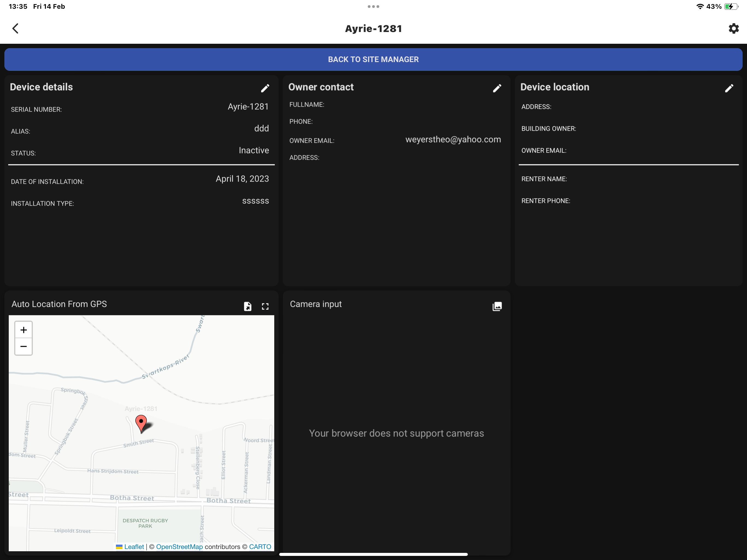The height and width of the screenshot is (560, 747).
Task: Tap the Wi-Fi status icon
Action: (x=700, y=6)
